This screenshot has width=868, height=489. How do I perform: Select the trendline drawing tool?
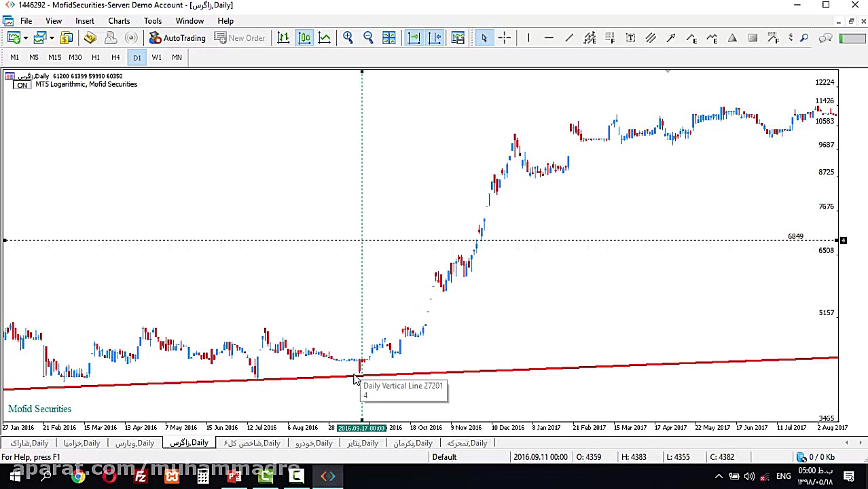tap(569, 38)
